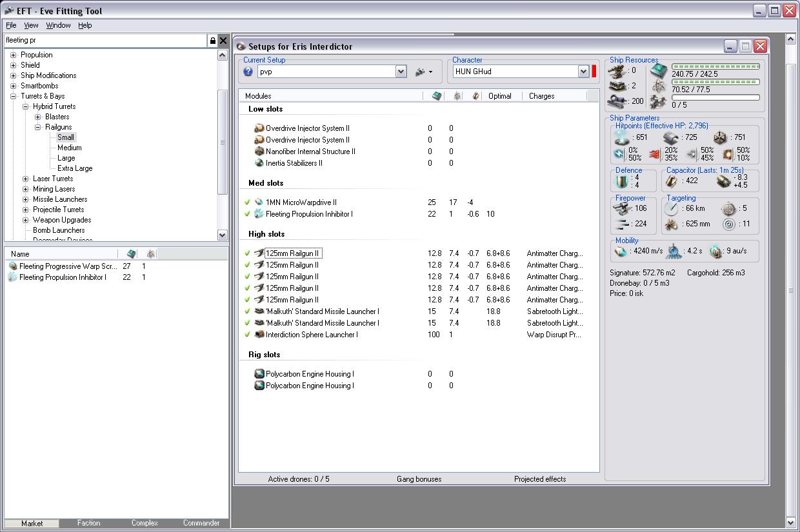Switch to the Complex tab
This screenshot has width=800, height=532.
coord(145,523)
